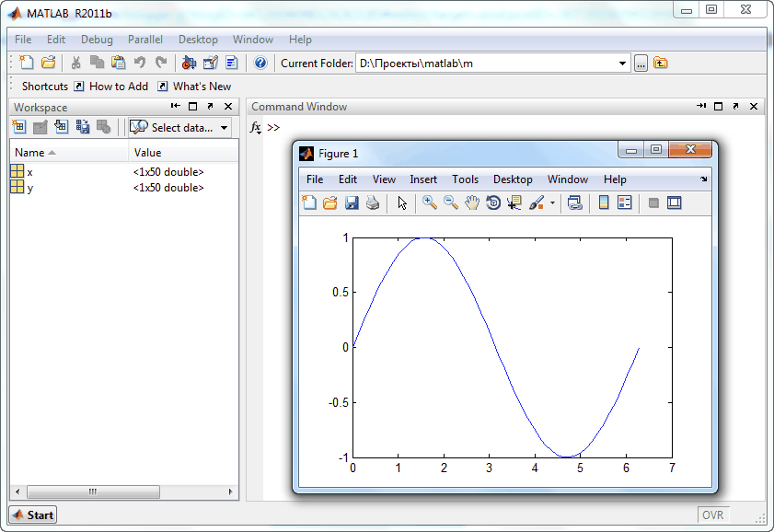The width and height of the screenshot is (774, 532).
Task: Print Figure 1 with printer icon
Action: (373, 202)
